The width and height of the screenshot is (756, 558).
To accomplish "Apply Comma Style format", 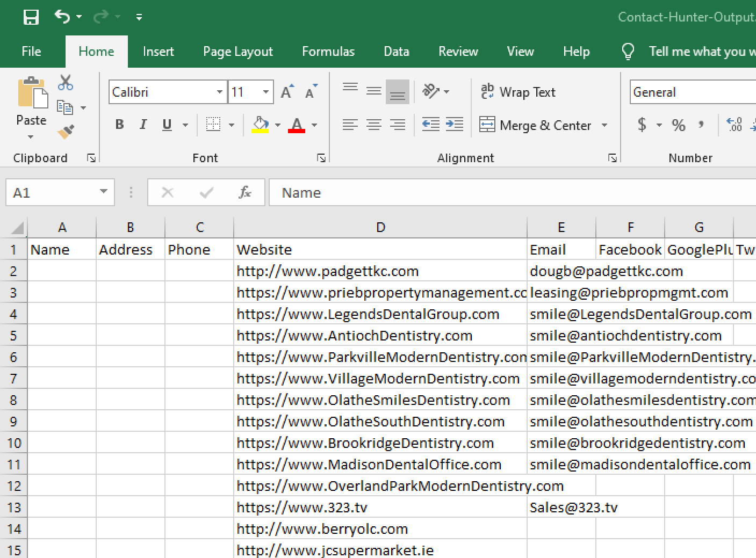I will [701, 125].
